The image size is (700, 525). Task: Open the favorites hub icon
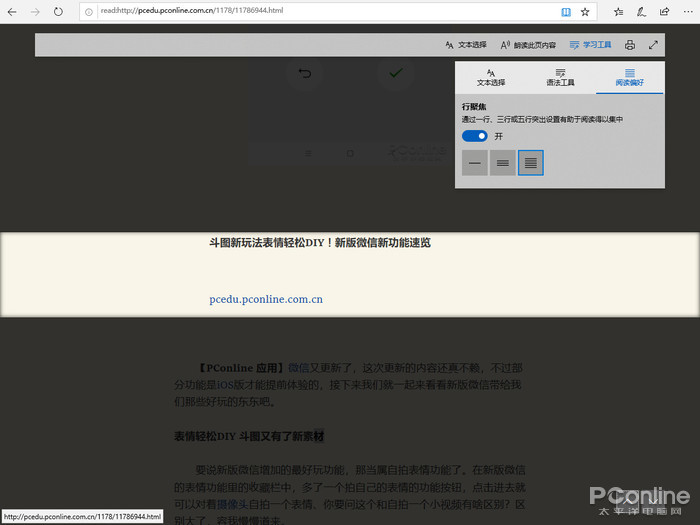618,12
